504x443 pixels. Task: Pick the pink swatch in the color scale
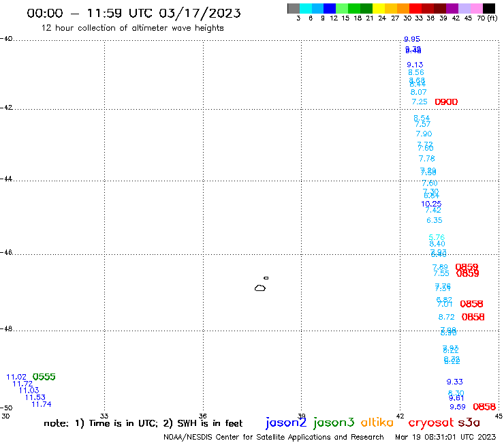point(476,8)
